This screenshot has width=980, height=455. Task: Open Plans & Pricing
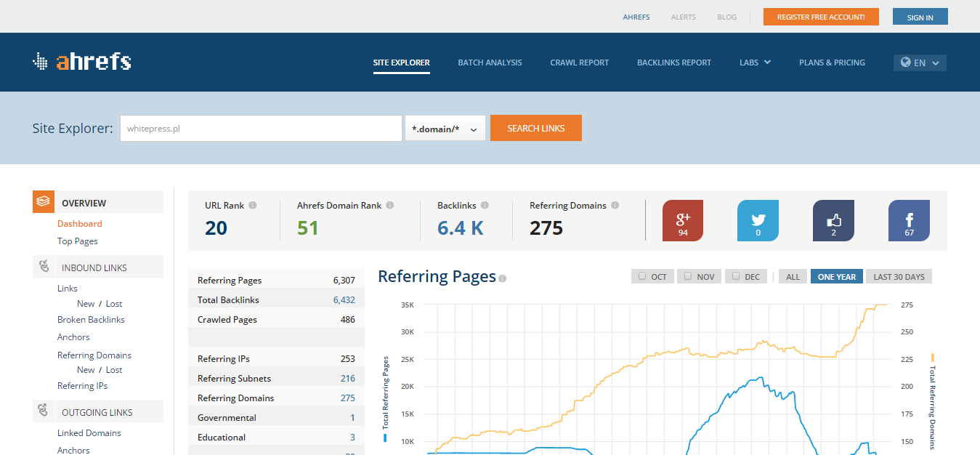coord(832,63)
